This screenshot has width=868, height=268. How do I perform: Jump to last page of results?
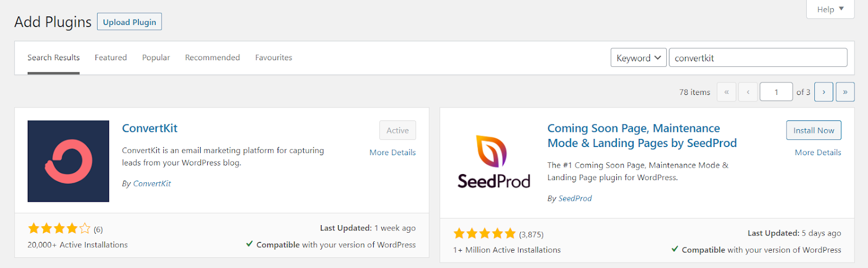pos(845,92)
